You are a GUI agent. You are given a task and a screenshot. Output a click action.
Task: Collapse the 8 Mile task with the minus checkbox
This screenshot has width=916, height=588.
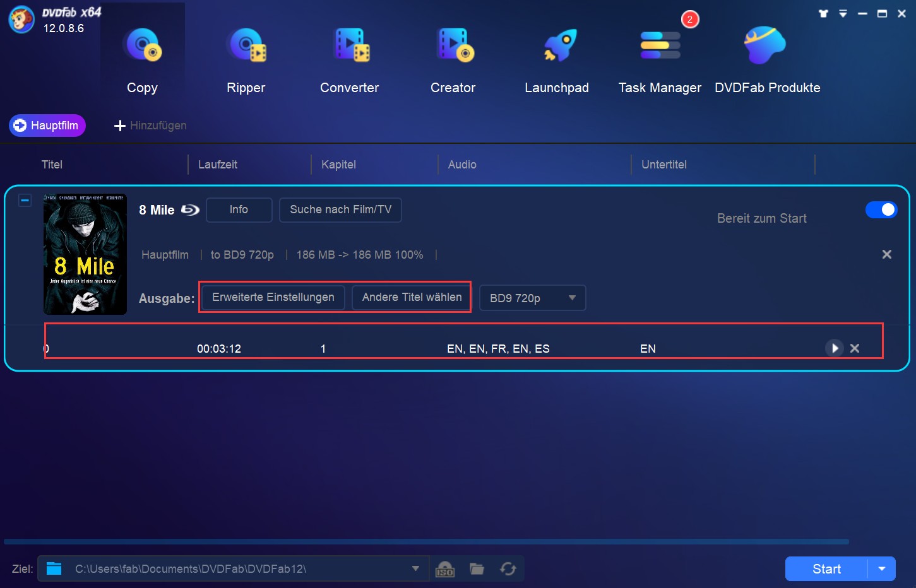[25, 201]
